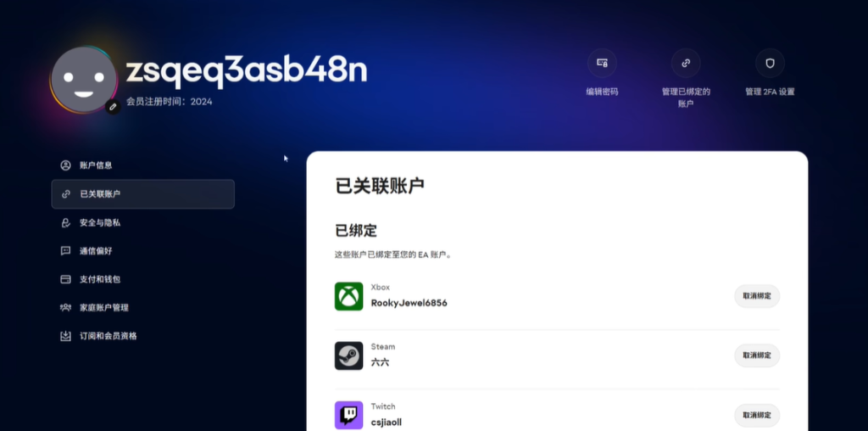Viewport: 868px width, 431px height.
Task: Unlink the Twitch account csjiaoll
Action: [x=756, y=415]
